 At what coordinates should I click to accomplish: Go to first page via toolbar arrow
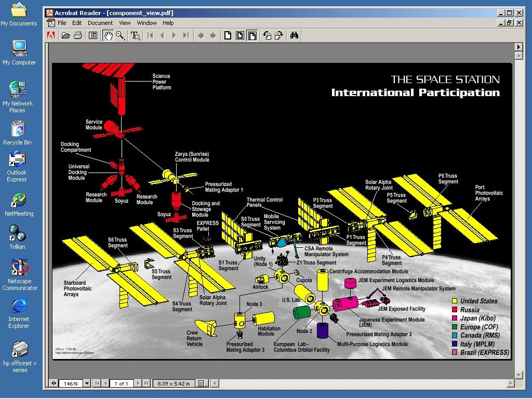point(150,36)
